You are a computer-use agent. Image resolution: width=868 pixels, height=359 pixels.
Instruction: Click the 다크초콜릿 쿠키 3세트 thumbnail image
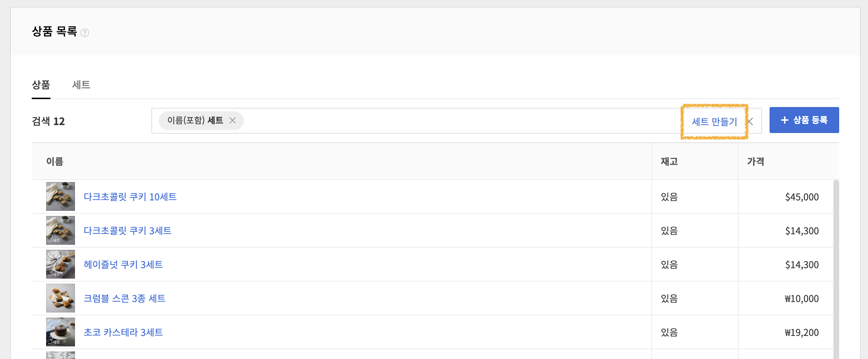click(x=61, y=230)
